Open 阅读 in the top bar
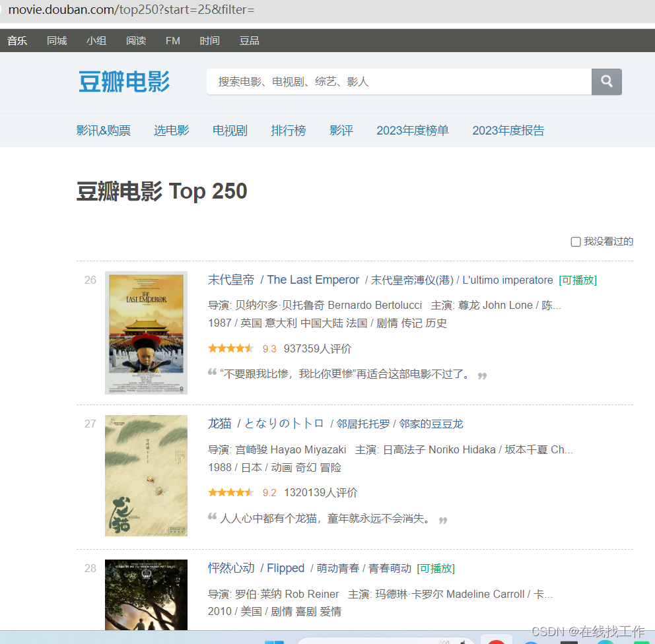This screenshot has width=655, height=644. click(x=136, y=40)
